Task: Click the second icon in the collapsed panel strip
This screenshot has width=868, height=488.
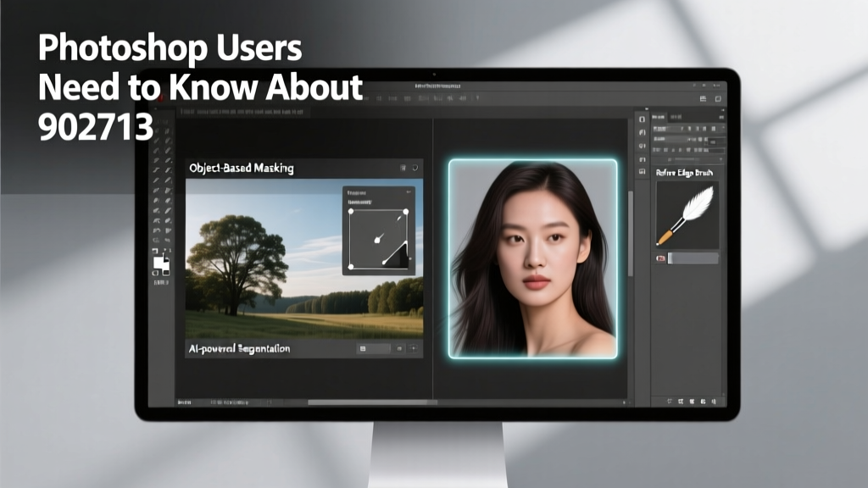Action: pyautogui.click(x=643, y=132)
